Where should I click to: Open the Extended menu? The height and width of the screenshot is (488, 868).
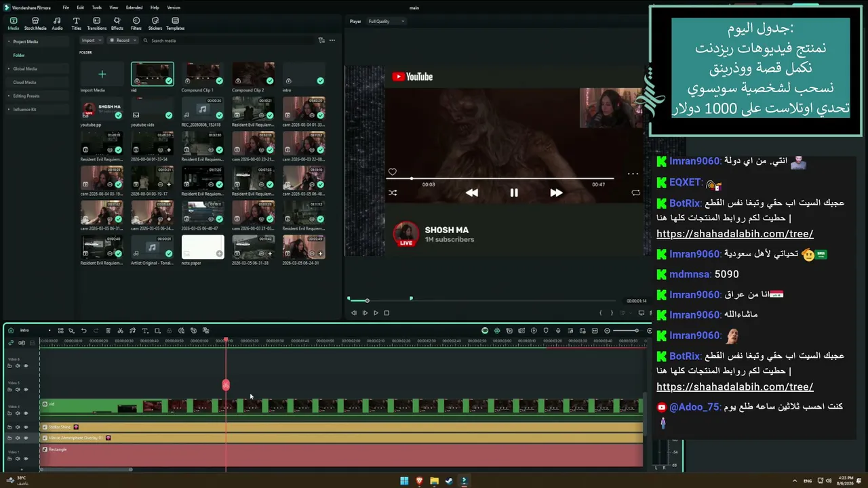click(134, 7)
